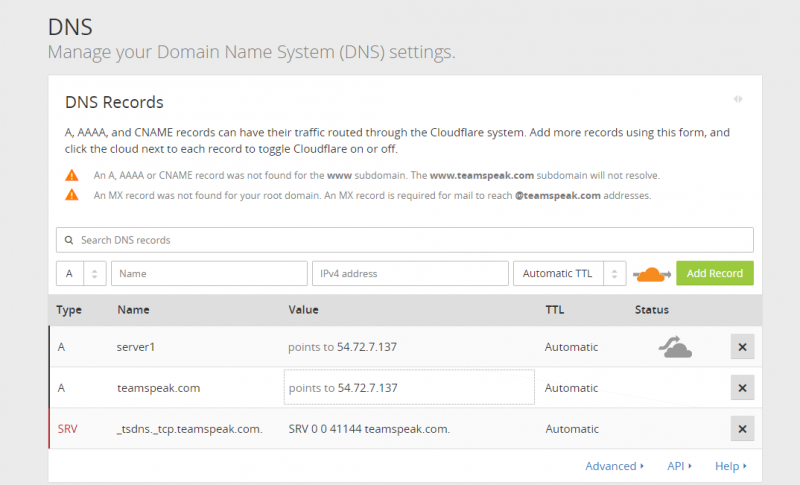Delete the server1 A record

click(x=742, y=347)
